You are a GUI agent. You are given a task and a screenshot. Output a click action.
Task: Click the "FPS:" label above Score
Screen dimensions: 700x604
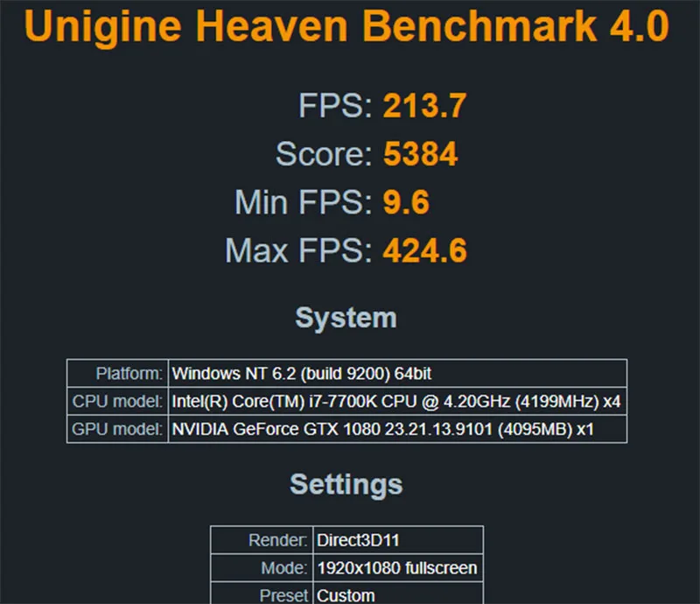tap(335, 106)
